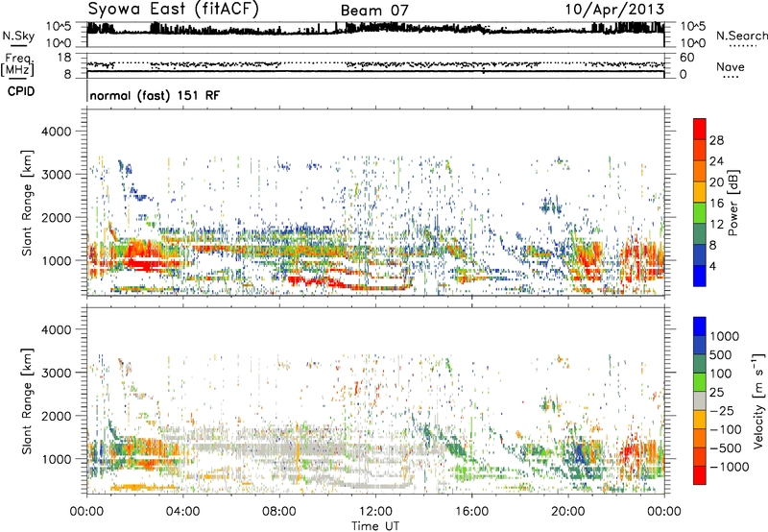Click the 'Slant Range [km]' label of velocity panel

point(27,400)
